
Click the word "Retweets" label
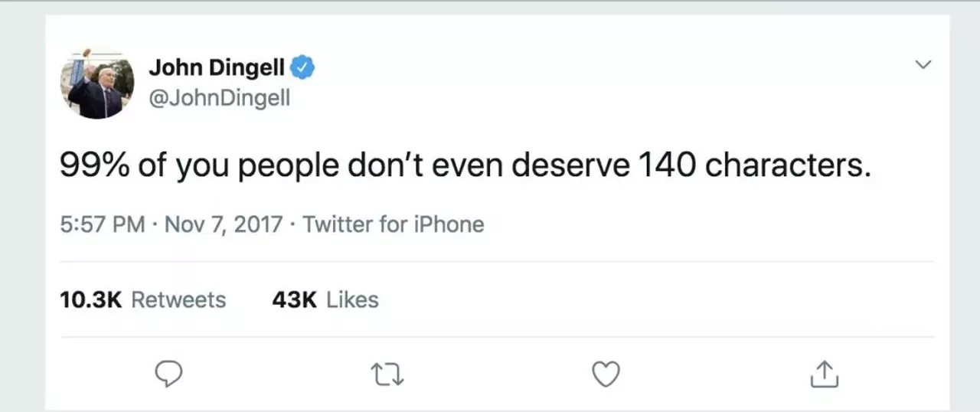click(178, 299)
